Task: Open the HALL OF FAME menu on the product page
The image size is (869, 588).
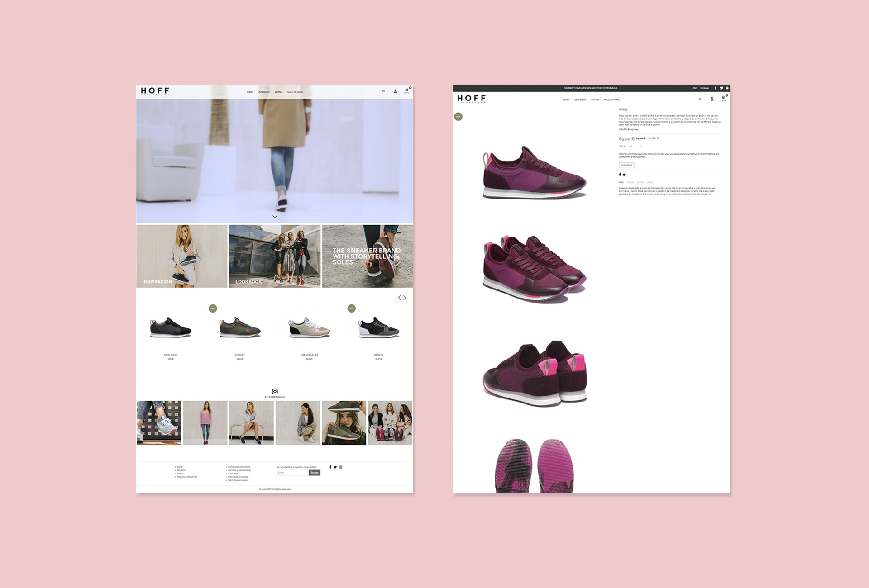Action: [611, 100]
